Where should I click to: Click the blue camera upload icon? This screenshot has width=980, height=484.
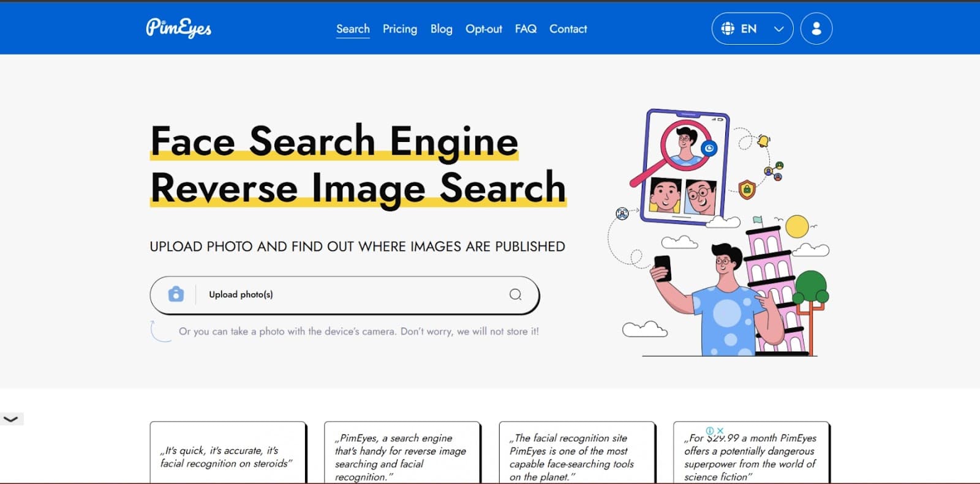(x=176, y=294)
